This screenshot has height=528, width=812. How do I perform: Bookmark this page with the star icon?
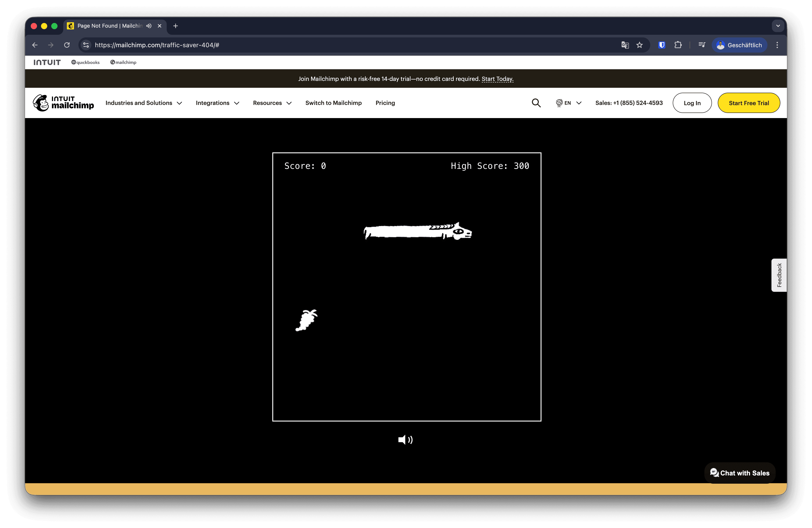639,45
